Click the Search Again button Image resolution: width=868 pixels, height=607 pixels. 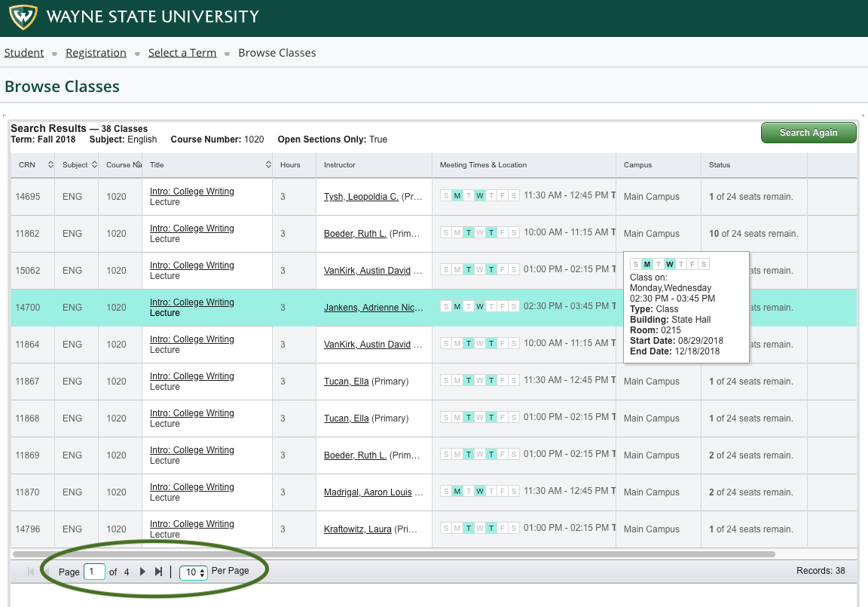tap(808, 133)
